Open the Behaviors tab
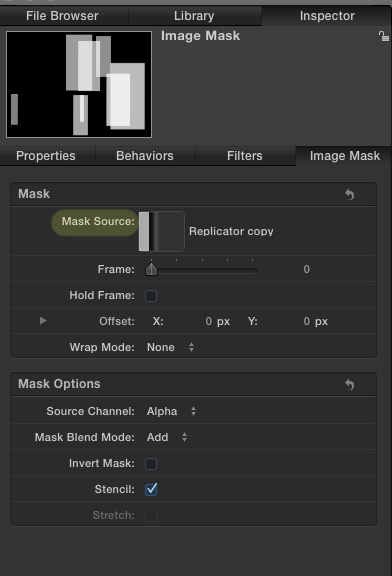Viewport: 392px width, 576px height. 145,156
